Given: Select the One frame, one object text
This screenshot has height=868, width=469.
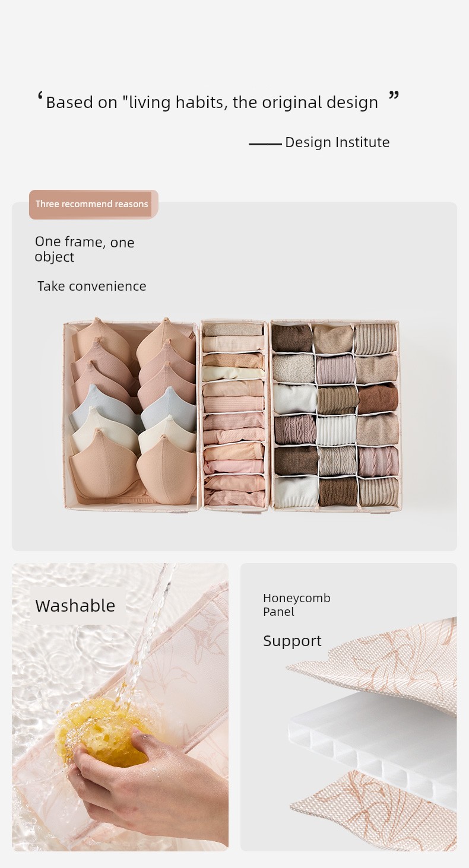Looking at the screenshot, I should coord(84,249).
